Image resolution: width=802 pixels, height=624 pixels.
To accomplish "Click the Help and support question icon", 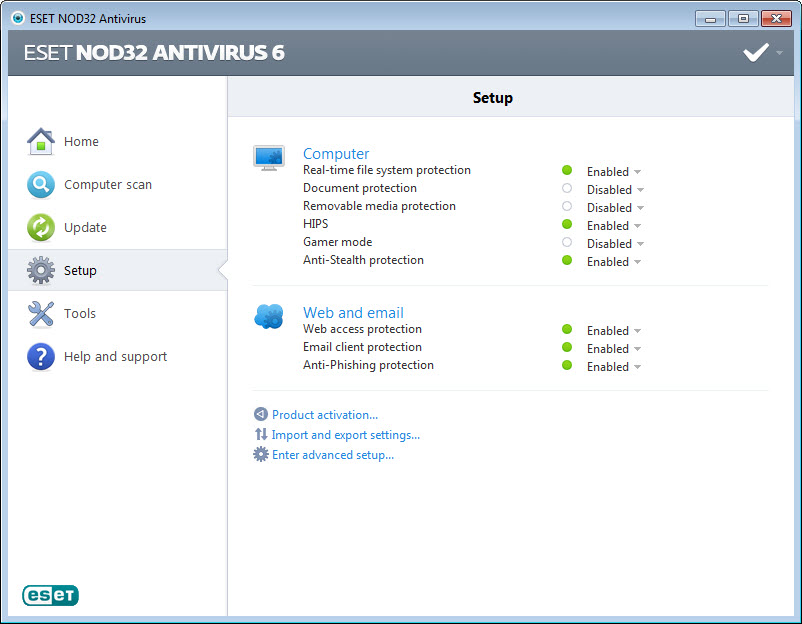I will pyautogui.click(x=41, y=356).
